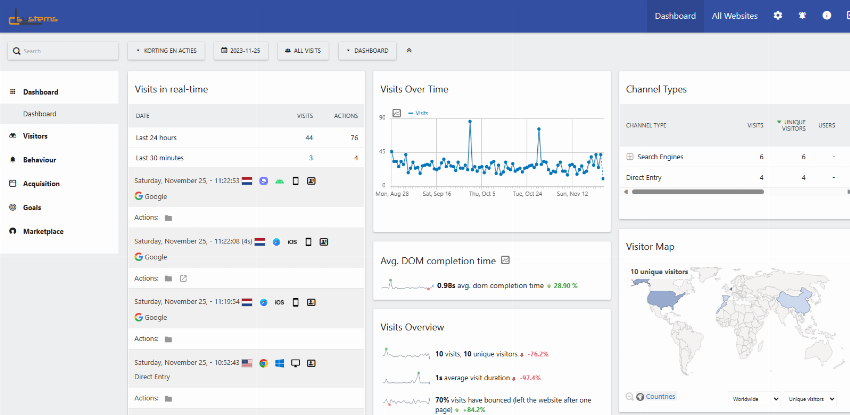Viewport: 850px width, 415px height.
Task: Click the US flag on the 10:52:43 visit
Action: 247,363
